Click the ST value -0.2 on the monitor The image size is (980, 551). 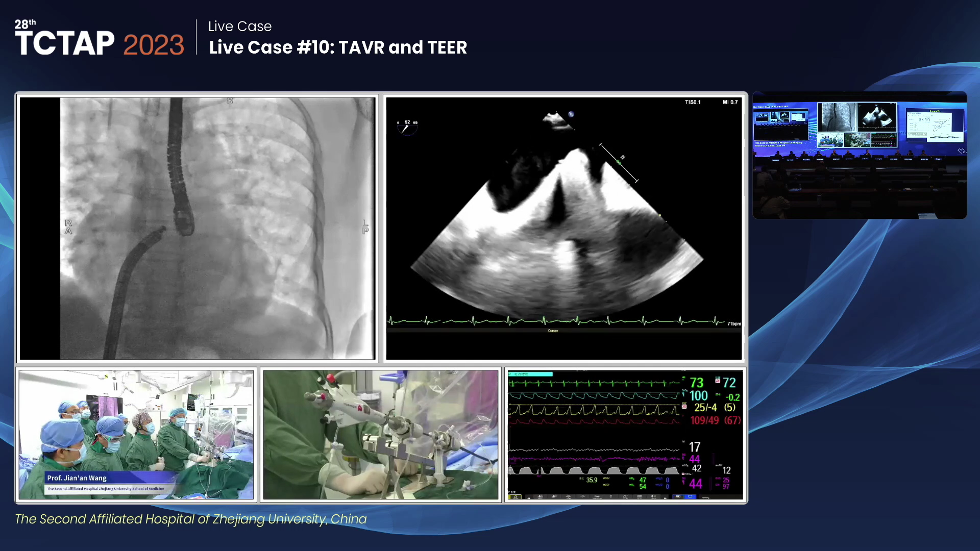click(x=732, y=397)
